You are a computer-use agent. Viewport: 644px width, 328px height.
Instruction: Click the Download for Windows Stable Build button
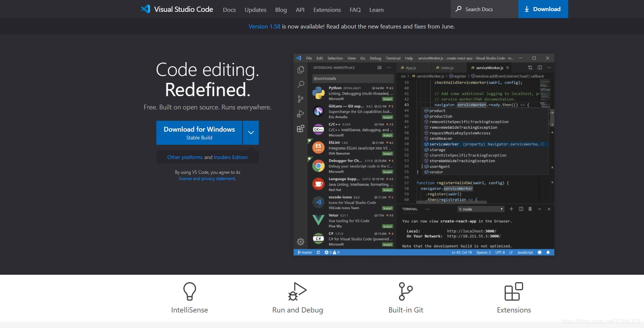click(199, 132)
